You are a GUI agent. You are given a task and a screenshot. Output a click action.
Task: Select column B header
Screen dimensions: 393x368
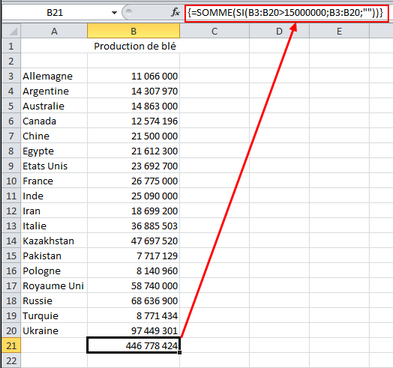pos(133,31)
